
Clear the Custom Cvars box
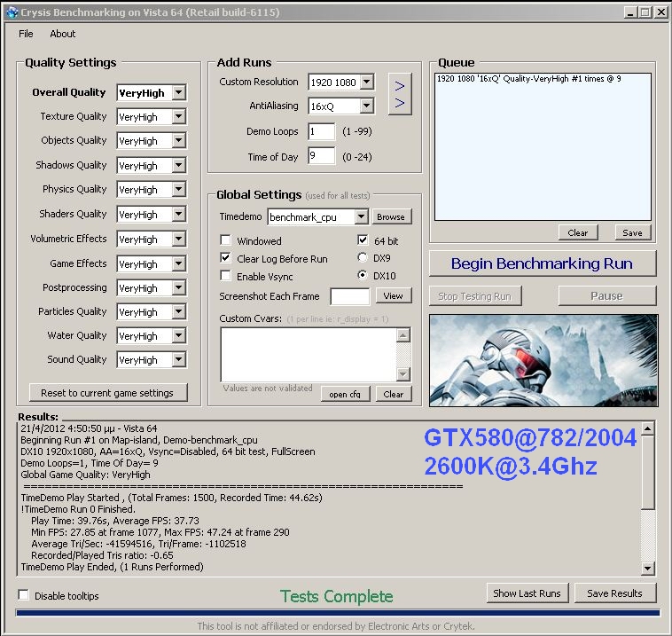(x=394, y=394)
